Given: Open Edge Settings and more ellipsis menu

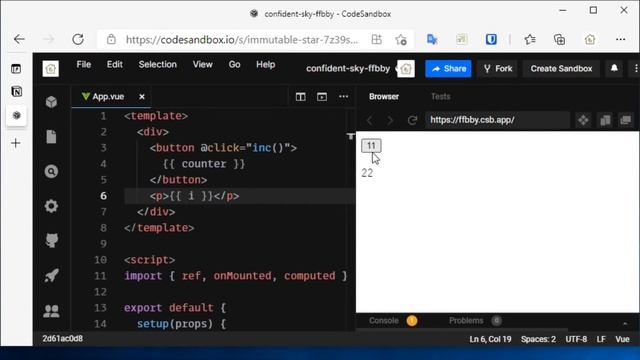Looking at the screenshot, I should [620, 40].
